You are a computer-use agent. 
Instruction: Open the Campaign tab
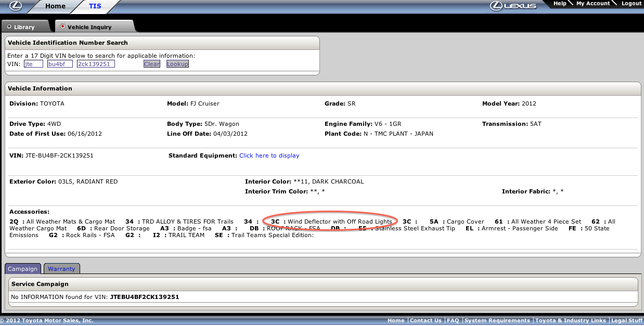[x=22, y=269]
